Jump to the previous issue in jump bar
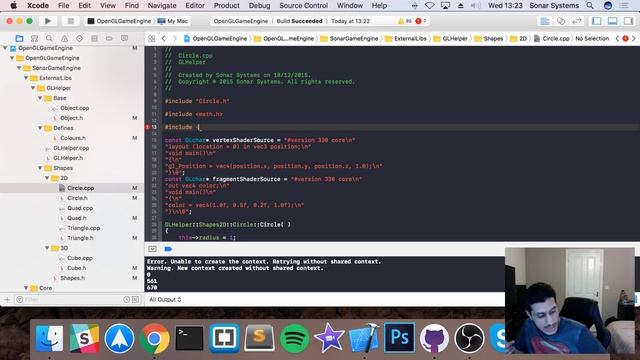The height and width of the screenshot is (360, 640). pos(617,38)
